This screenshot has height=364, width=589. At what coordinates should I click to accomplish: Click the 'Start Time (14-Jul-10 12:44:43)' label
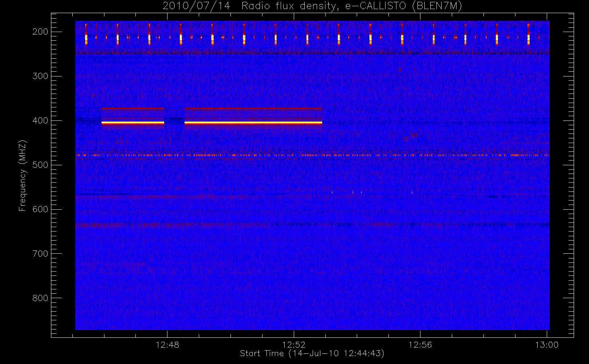point(312,353)
